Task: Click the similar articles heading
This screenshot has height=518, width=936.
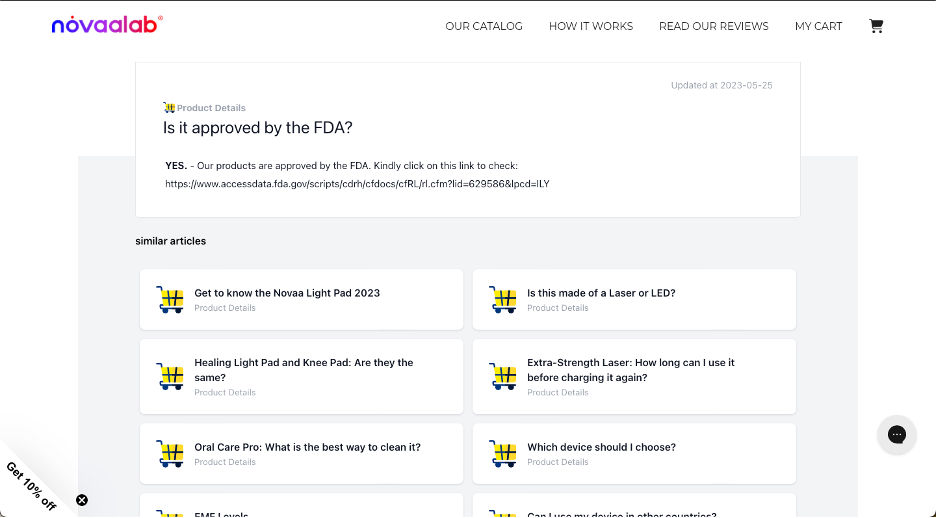Action: pyautogui.click(x=171, y=241)
